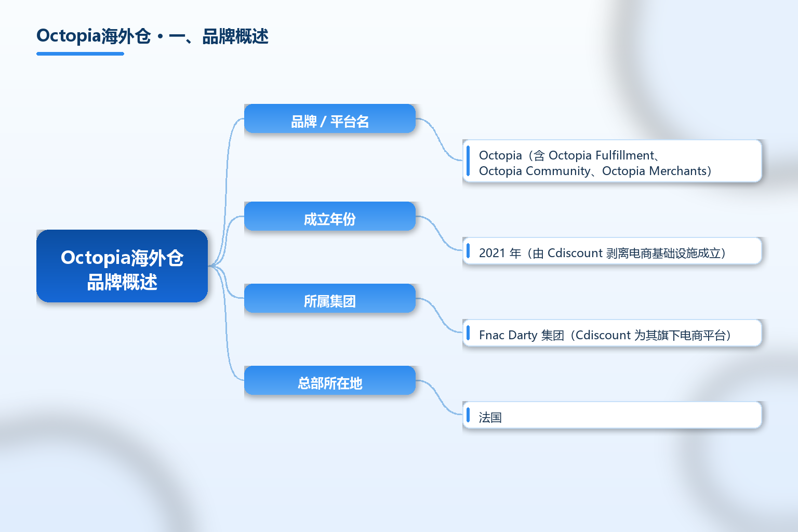
Task: Choose the "所属集团" branch node
Action: (330, 298)
